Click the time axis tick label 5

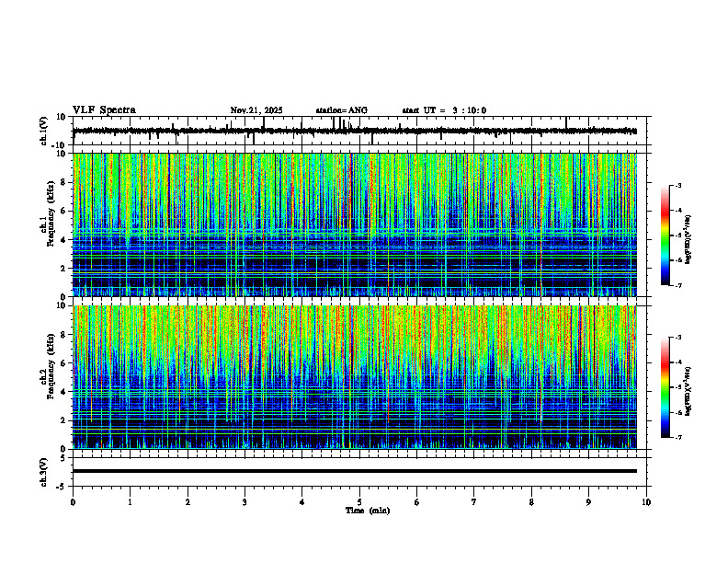tap(359, 502)
